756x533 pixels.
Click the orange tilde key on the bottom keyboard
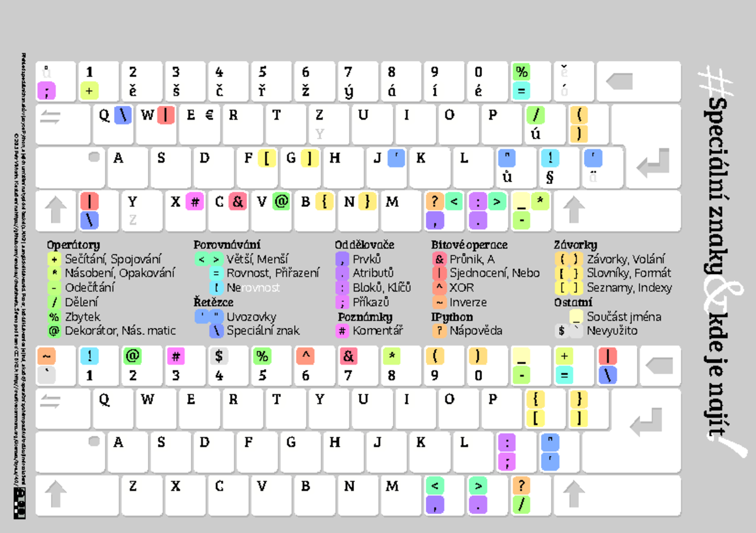46,356
